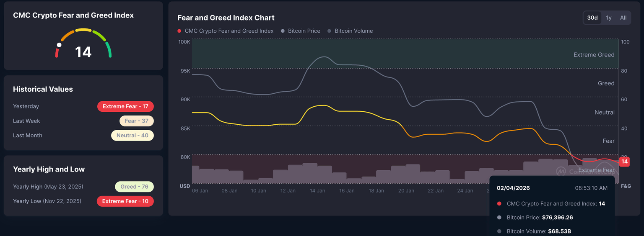The width and height of the screenshot is (644, 236).
Task: Click the red dot in the chart tooltip
Action: (499, 204)
